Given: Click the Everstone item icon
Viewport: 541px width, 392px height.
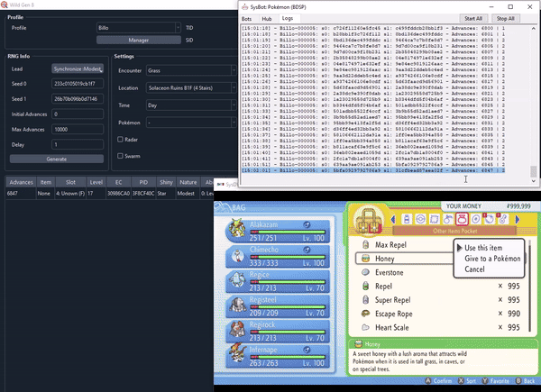Looking at the screenshot, I should tap(365, 272).
